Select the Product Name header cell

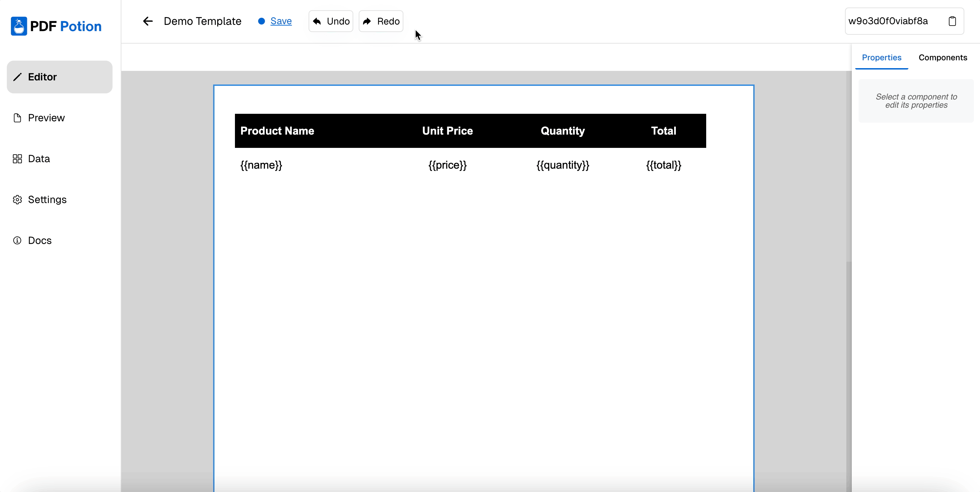(277, 131)
